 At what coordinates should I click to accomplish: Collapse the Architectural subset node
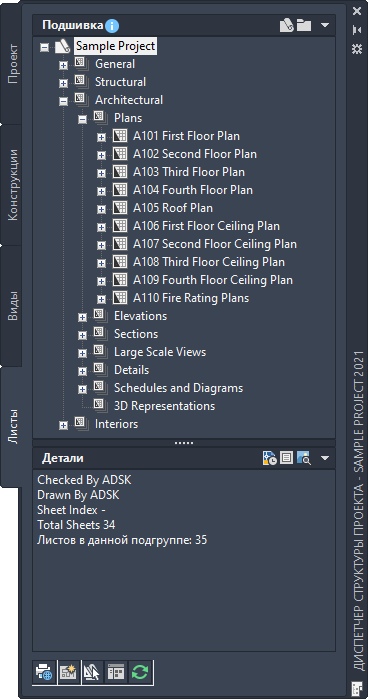(x=63, y=102)
